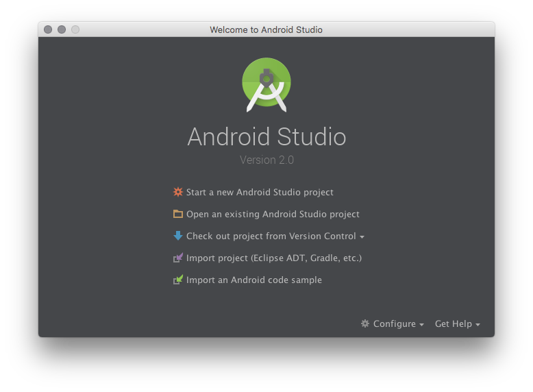
Task: Click the Welcome to Android Studio title bar text
Action: coord(266,29)
